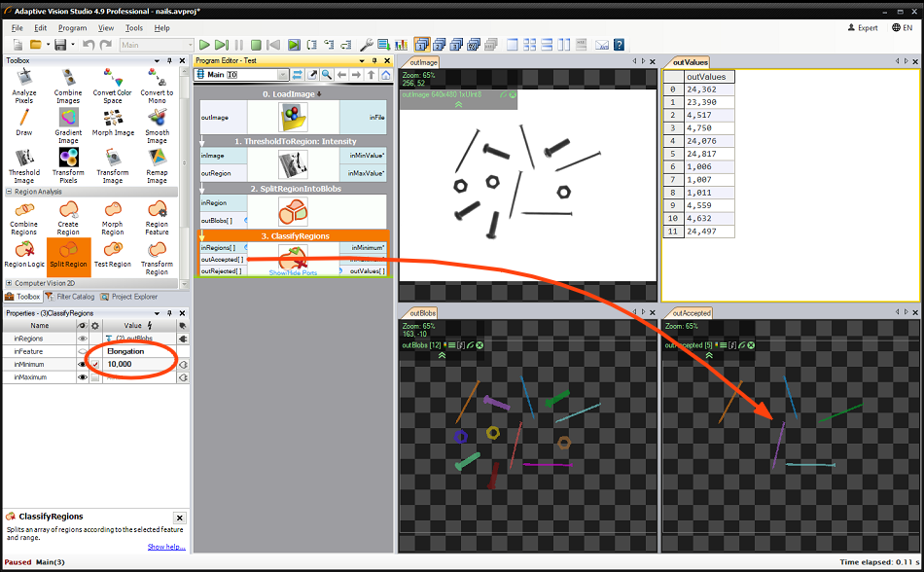Click the magnifier search icon in Program Editor
924x572 pixels.
tap(326, 75)
